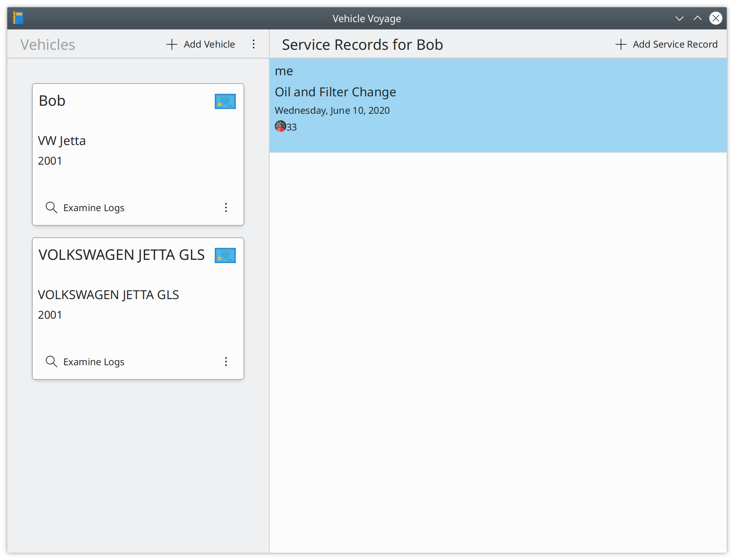Open the Vehicles header overflow menu
This screenshot has height=560, width=734.
(x=254, y=44)
